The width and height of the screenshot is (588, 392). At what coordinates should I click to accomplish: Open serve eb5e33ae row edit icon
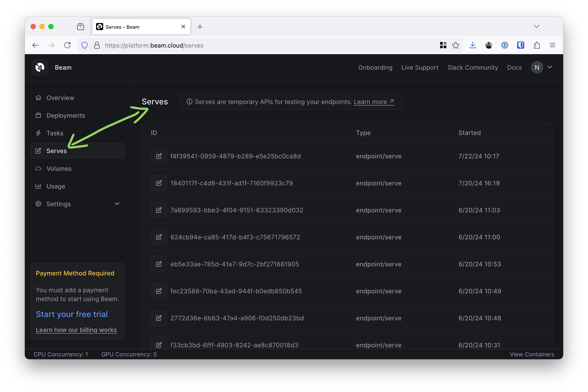[x=159, y=264]
